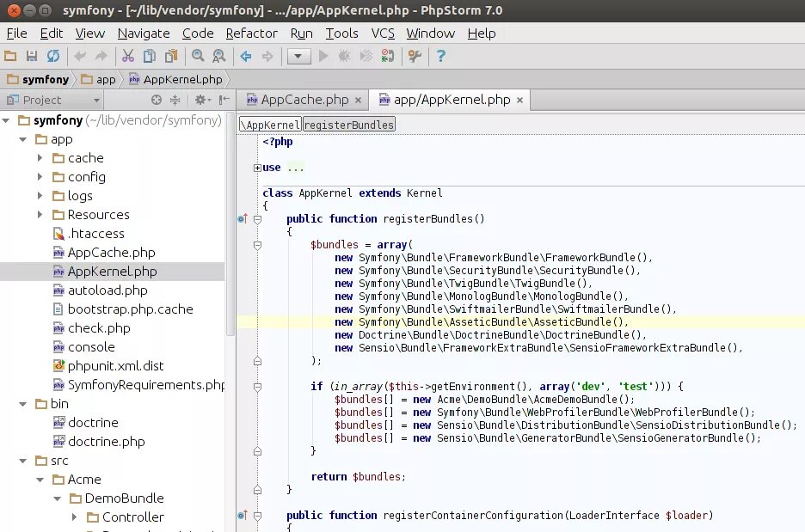This screenshot has height=532, width=805.
Task: Click the \AppKernel structure breadcrumb
Action: [270, 125]
